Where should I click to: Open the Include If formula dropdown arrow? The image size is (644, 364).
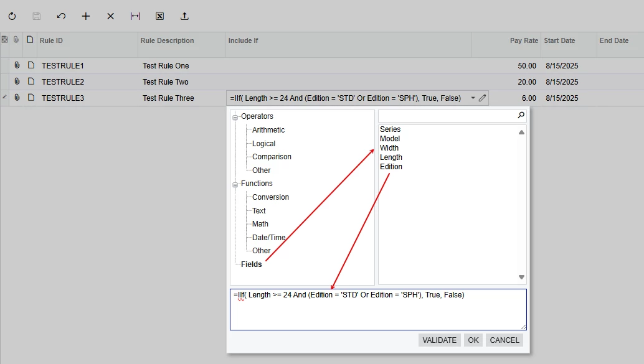click(x=471, y=98)
